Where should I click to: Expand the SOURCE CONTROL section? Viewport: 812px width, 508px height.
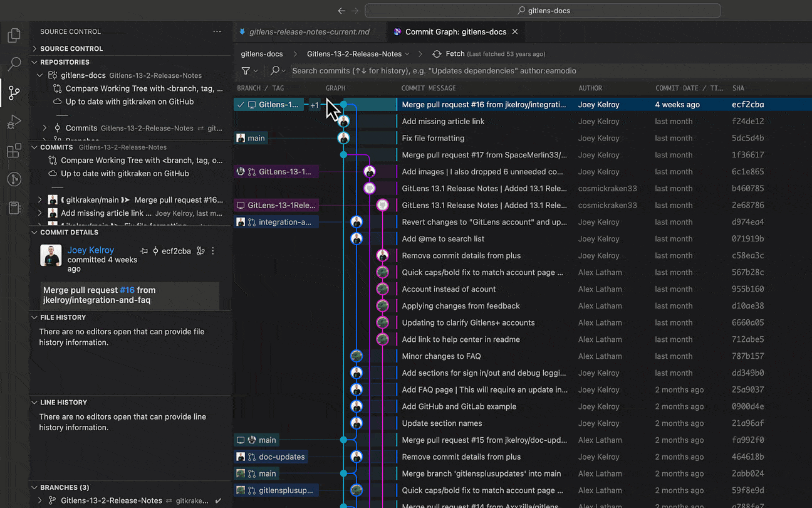[34, 48]
